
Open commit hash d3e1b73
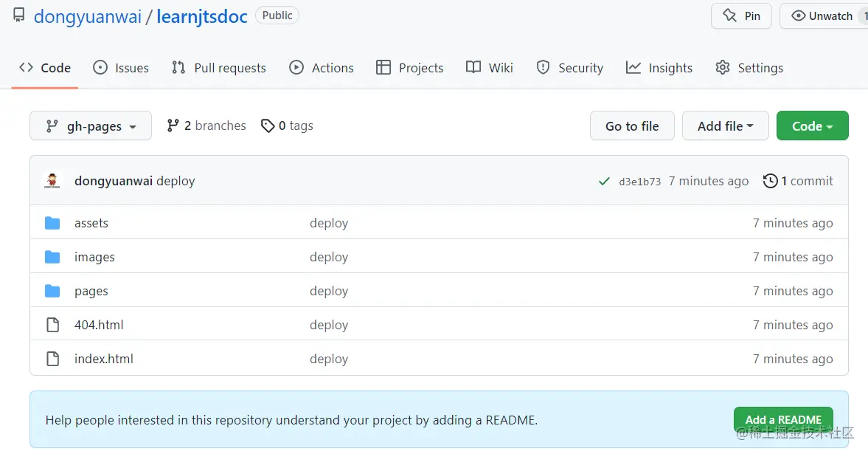640,182
